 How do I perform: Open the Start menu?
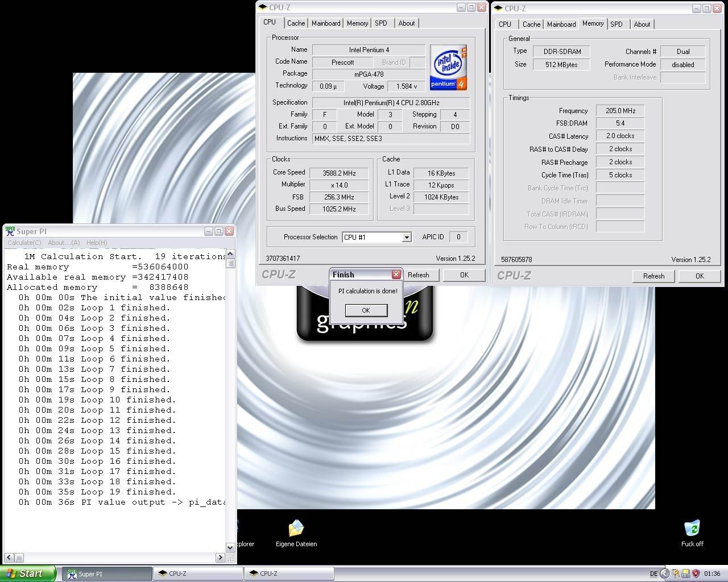[x=27, y=573]
